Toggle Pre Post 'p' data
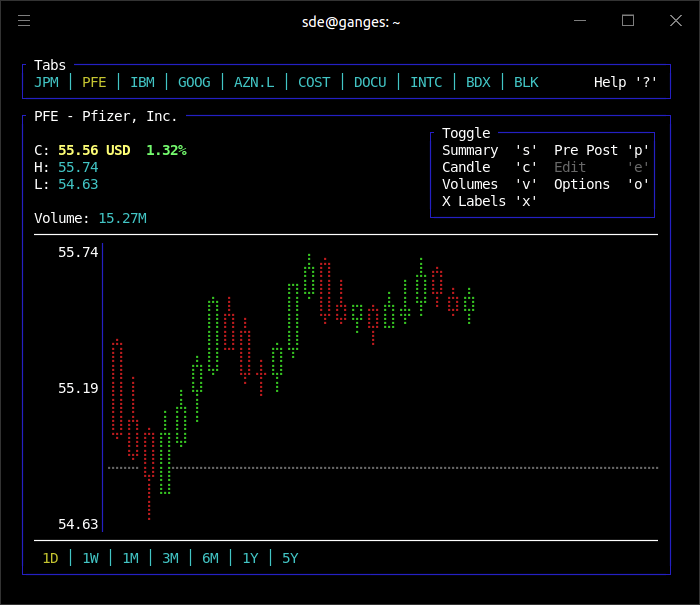700x605 pixels. [x=602, y=150]
